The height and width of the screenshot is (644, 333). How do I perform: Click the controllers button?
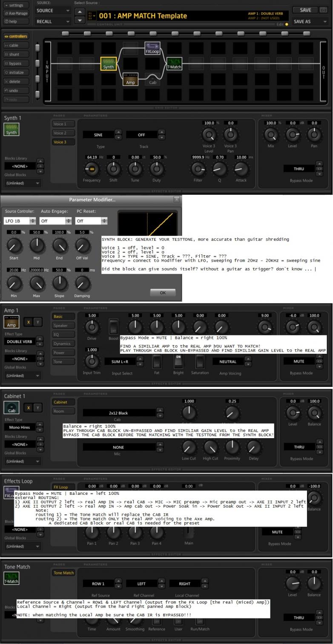pos(16,37)
